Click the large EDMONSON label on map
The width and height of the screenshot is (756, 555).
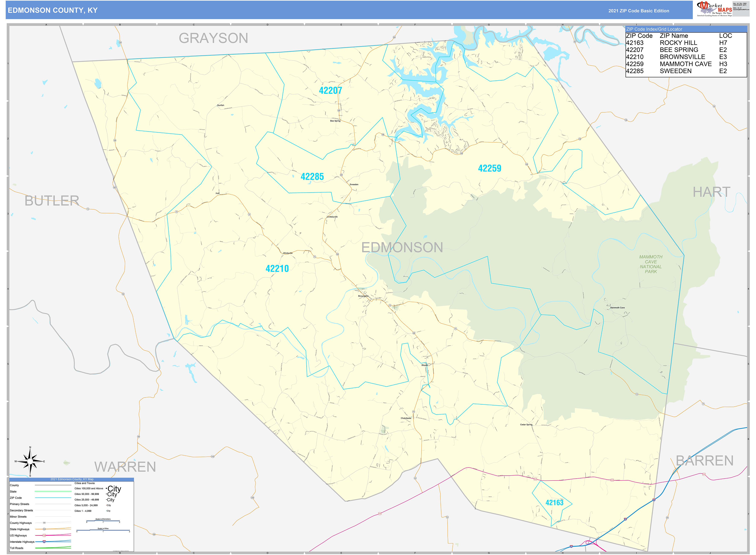(402, 247)
